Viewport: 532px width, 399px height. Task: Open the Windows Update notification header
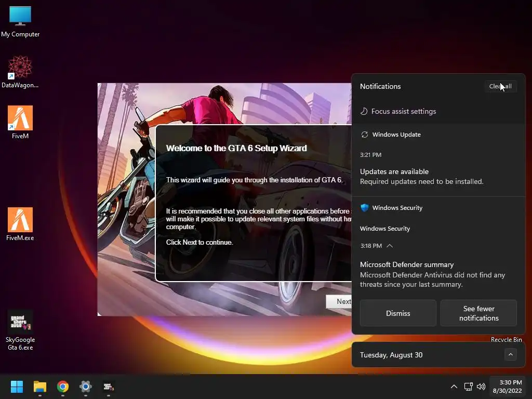tap(396, 135)
